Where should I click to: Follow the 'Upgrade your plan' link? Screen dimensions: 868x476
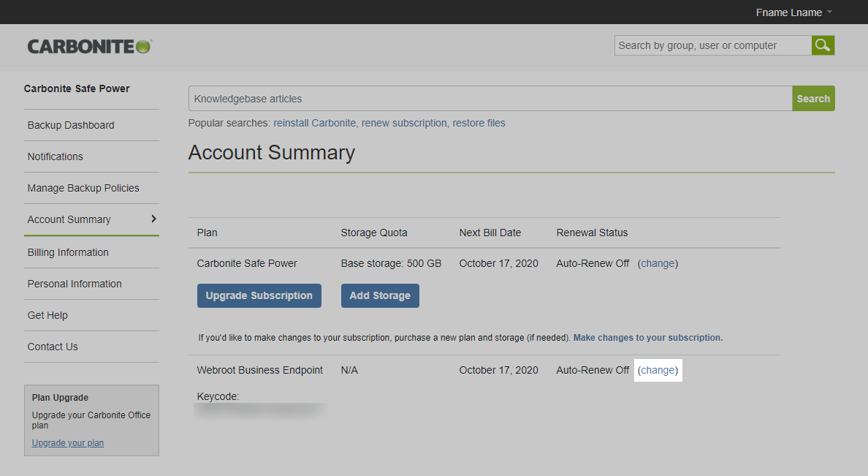click(x=68, y=443)
